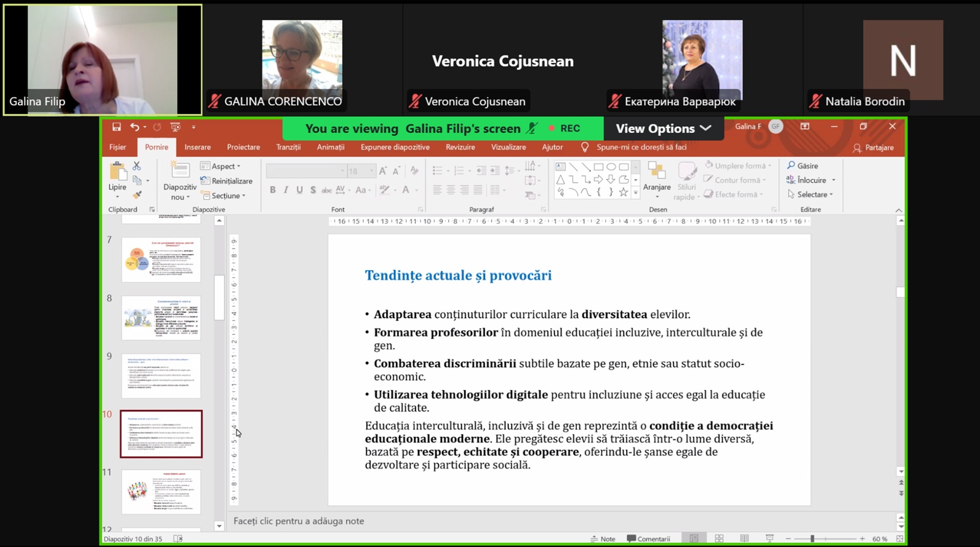The height and width of the screenshot is (547, 980).
Task: Toggle the Note pane button
Action: [x=603, y=538]
